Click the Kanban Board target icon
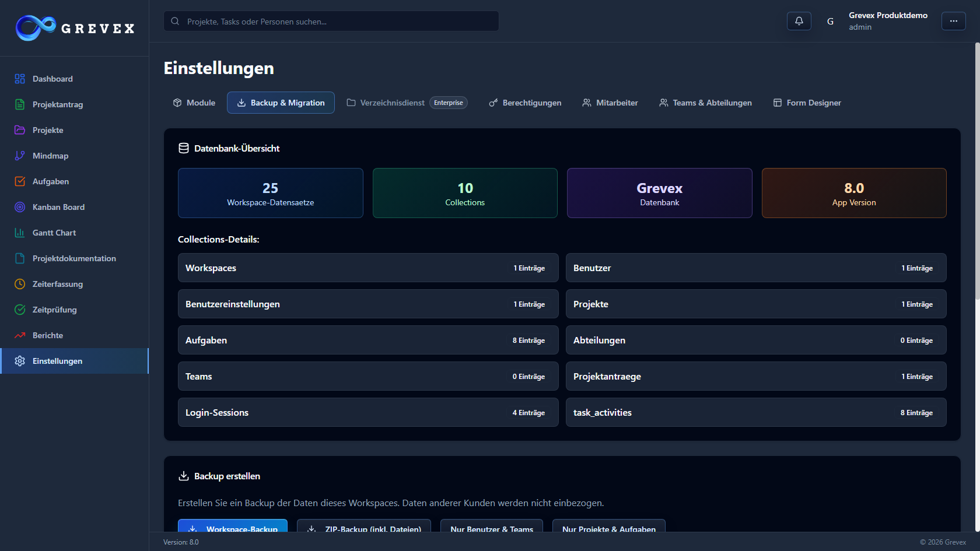 point(20,207)
